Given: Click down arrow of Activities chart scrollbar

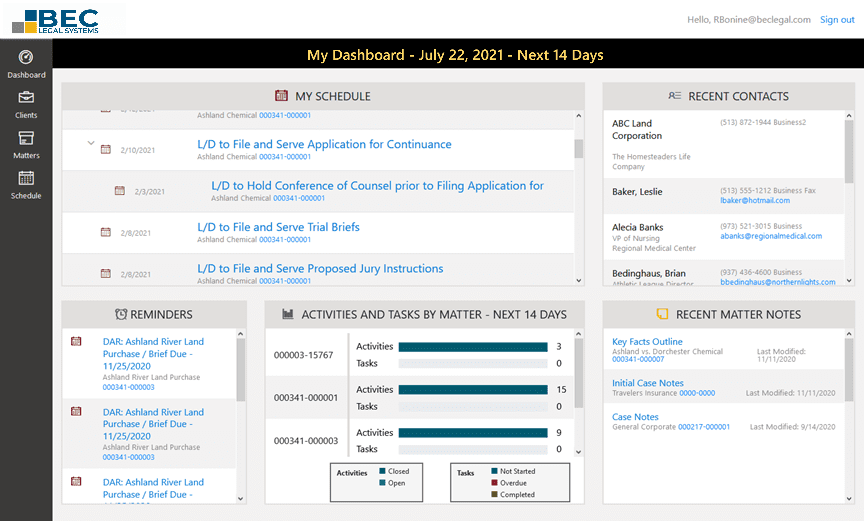Looking at the screenshot, I should click(x=579, y=452).
